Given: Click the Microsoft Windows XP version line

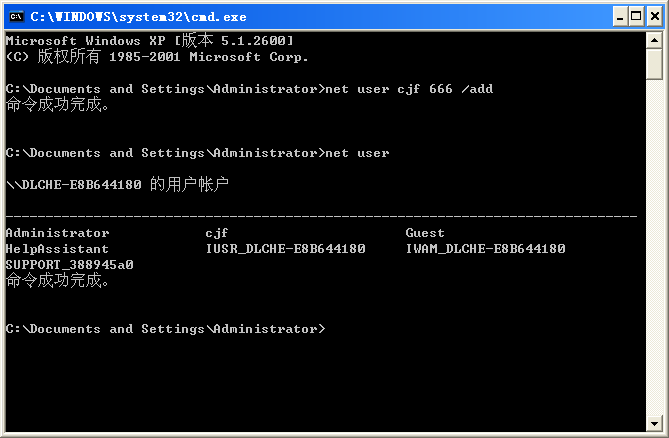Looking at the screenshot, I should [x=149, y=40].
